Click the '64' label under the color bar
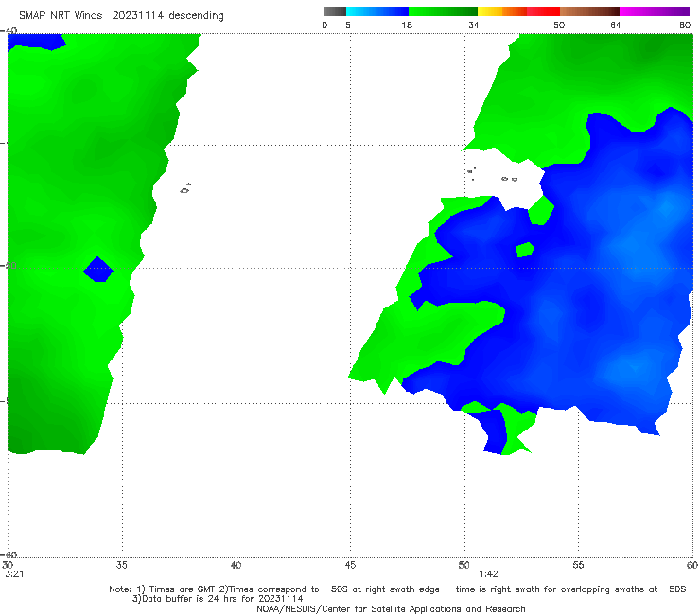The image size is (700, 615). click(616, 26)
